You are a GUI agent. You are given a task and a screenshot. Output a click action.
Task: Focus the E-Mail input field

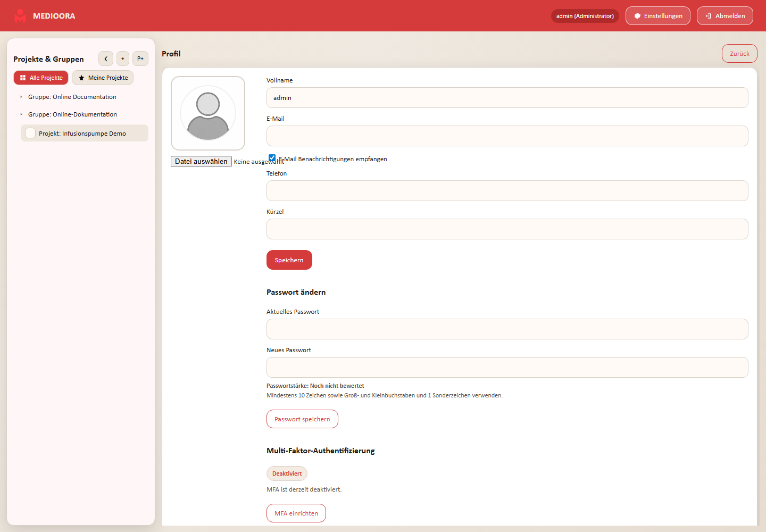(507, 136)
